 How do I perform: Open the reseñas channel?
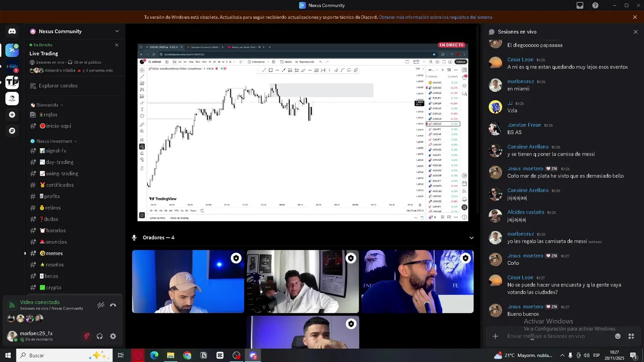tap(75, 264)
